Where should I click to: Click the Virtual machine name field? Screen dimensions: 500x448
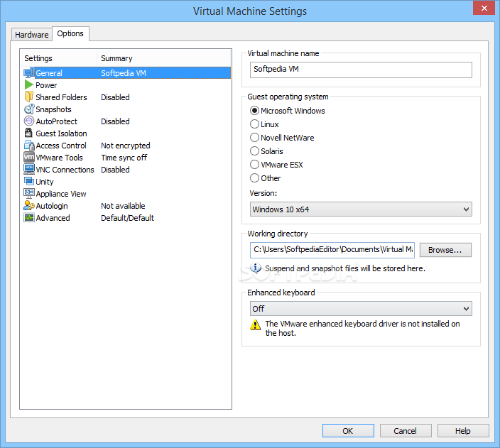pos(361,70)
